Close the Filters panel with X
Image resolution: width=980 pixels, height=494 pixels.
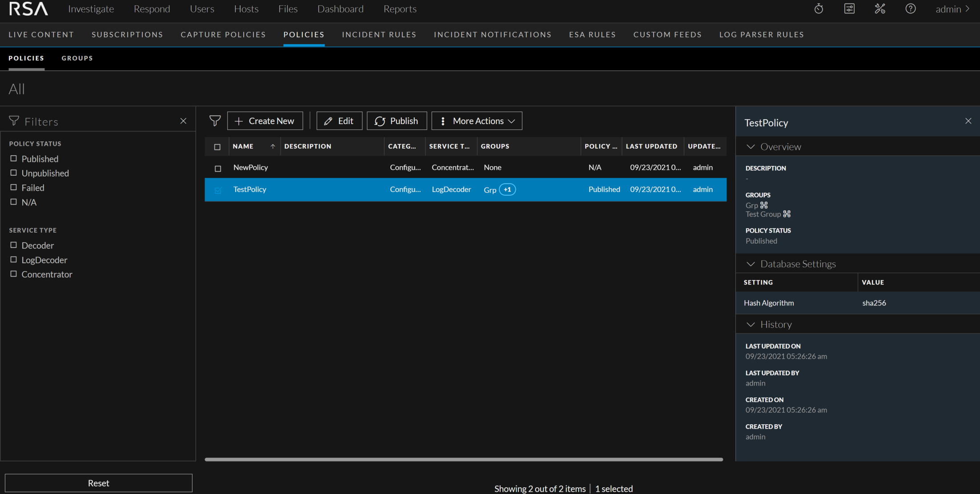pos(183,121)
